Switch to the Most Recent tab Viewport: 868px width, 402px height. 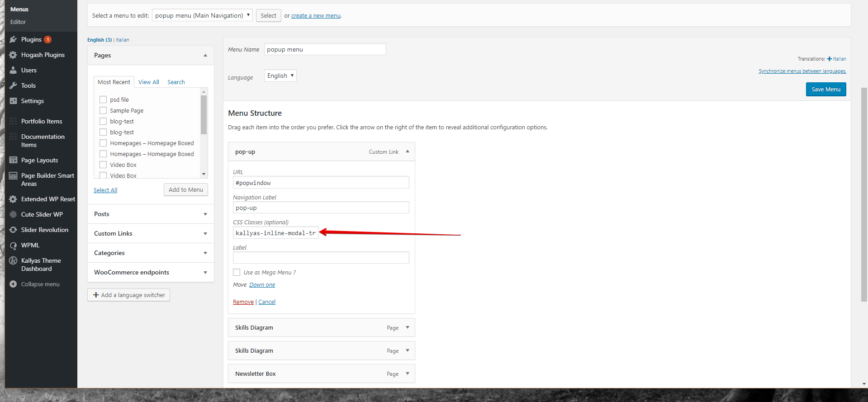(x=114, y=82)
